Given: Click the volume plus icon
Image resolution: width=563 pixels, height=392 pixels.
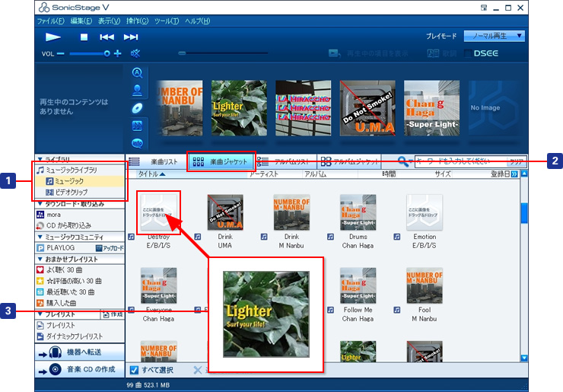Looking at the screenshot, I should (x=118, y=53).
